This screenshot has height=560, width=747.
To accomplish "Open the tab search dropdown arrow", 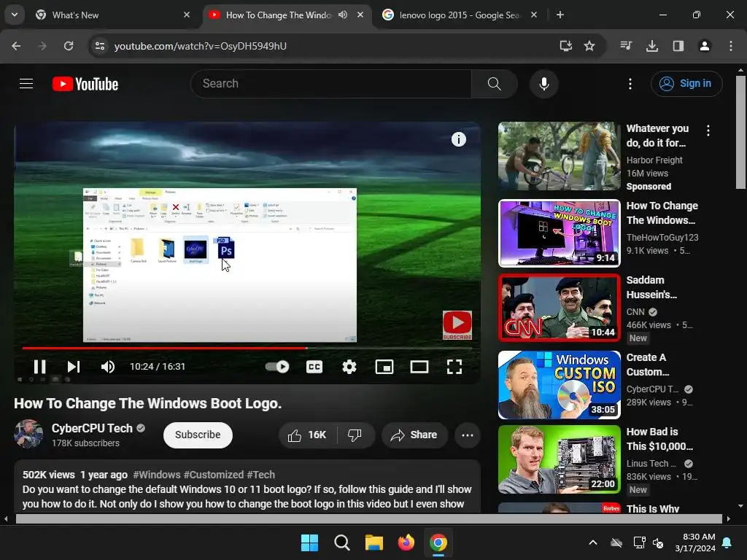I will [x=15, y=15].
